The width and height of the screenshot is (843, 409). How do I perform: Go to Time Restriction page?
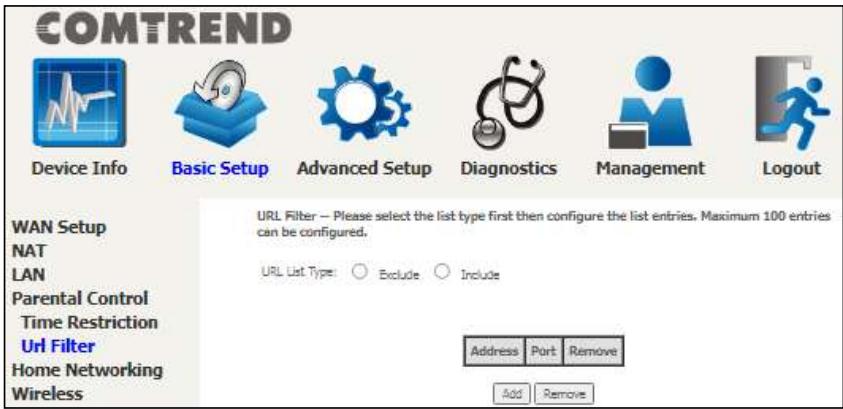click(x=89, y=322)
